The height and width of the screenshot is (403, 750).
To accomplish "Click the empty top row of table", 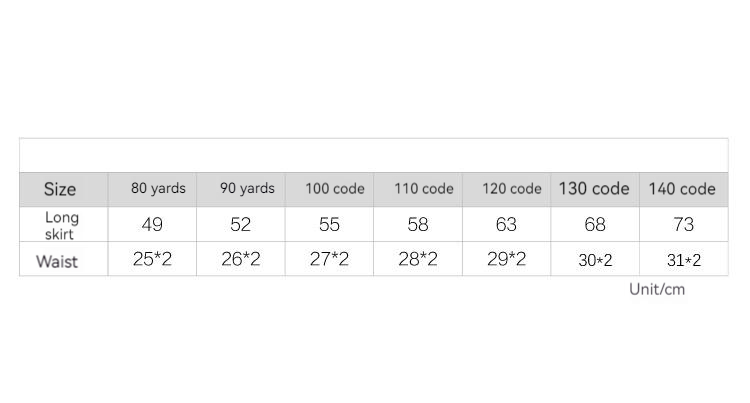I will tap(373, 155).
